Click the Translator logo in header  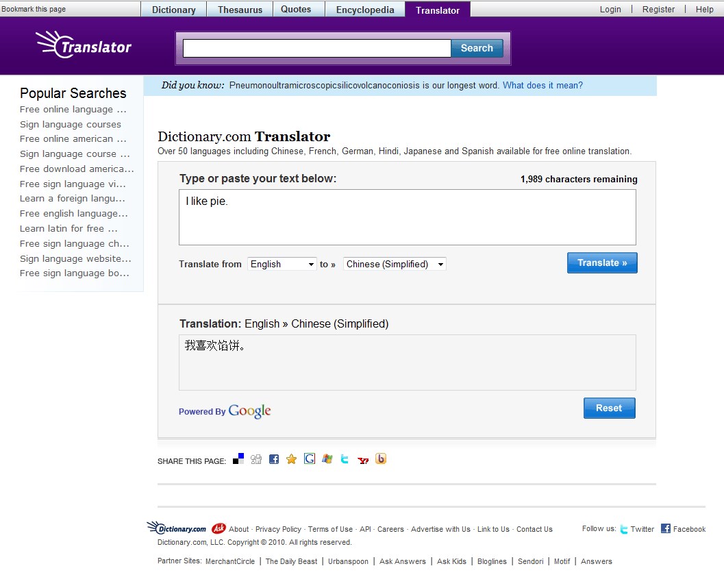tap(84, 45)
